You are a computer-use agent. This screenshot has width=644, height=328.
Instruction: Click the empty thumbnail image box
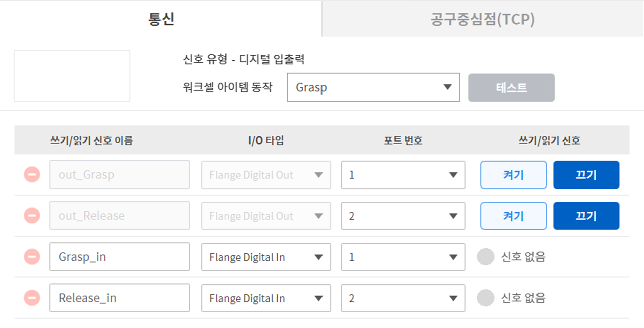point(72,76)
